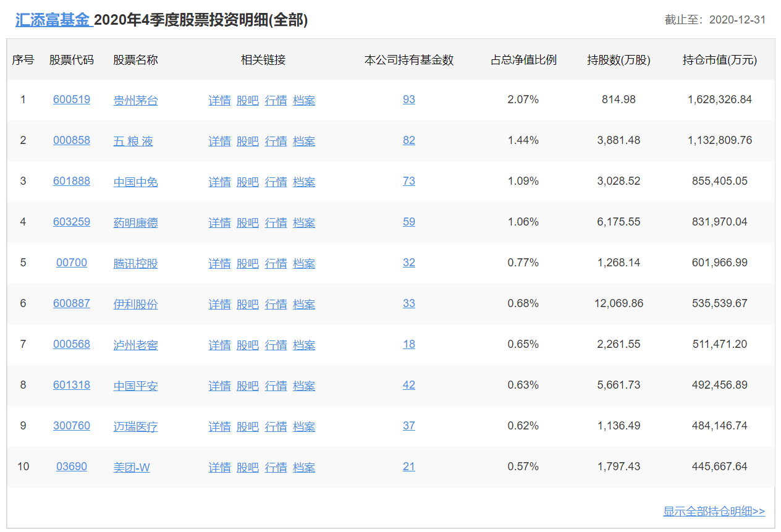Open fund count 21 link
The width and height of the screenshot is (781, 532).
409,467
